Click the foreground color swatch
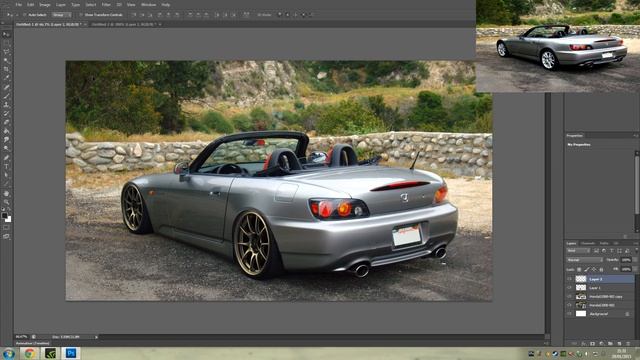 click(x=4, y=215)
